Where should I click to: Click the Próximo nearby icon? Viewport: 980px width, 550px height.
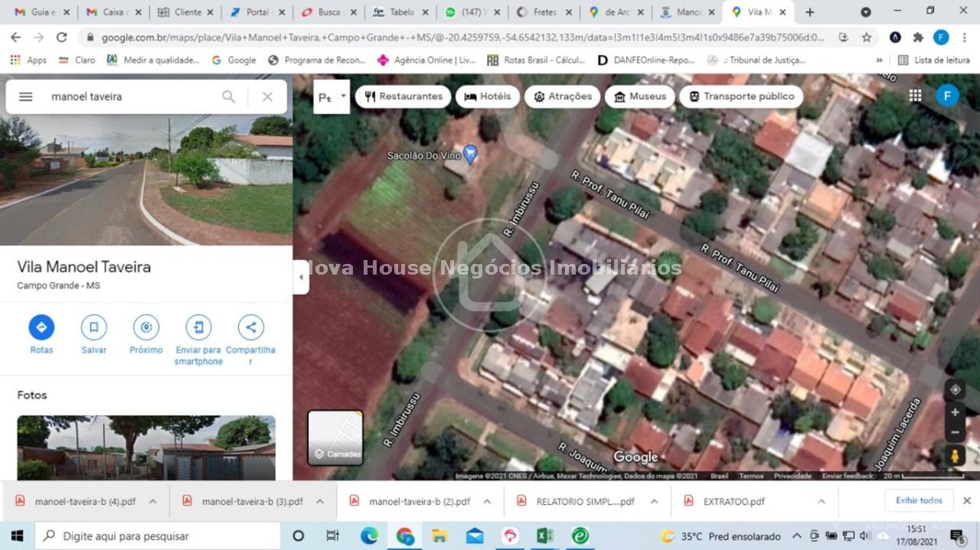coord(145,327)
